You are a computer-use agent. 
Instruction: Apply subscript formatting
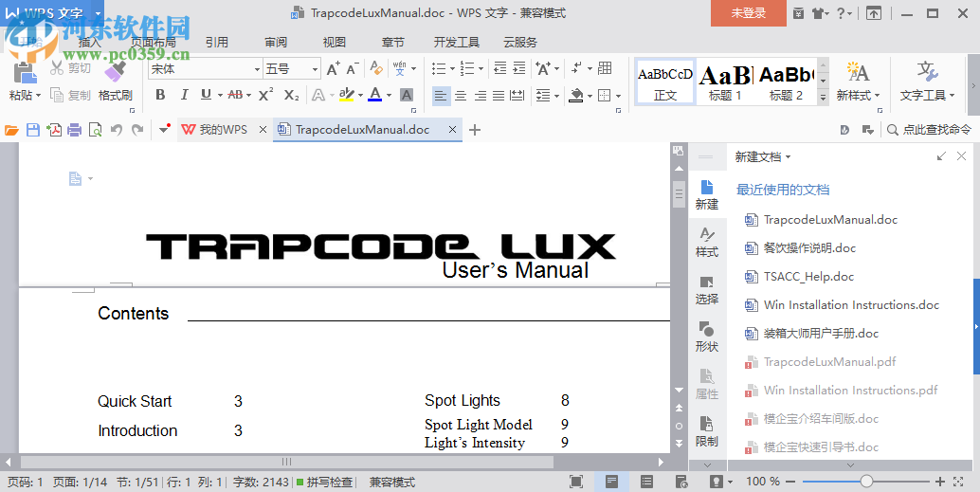pos(291,95)
